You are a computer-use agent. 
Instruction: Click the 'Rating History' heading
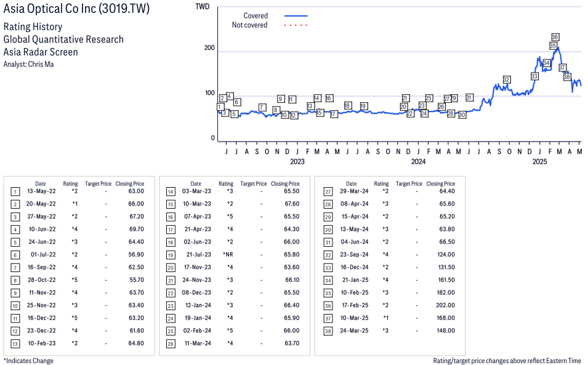click(33, 26)
